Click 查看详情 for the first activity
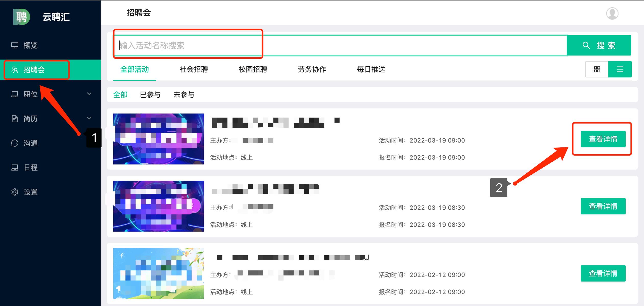The height and width of the screenshot is (306, 644). tap(603, 139)
